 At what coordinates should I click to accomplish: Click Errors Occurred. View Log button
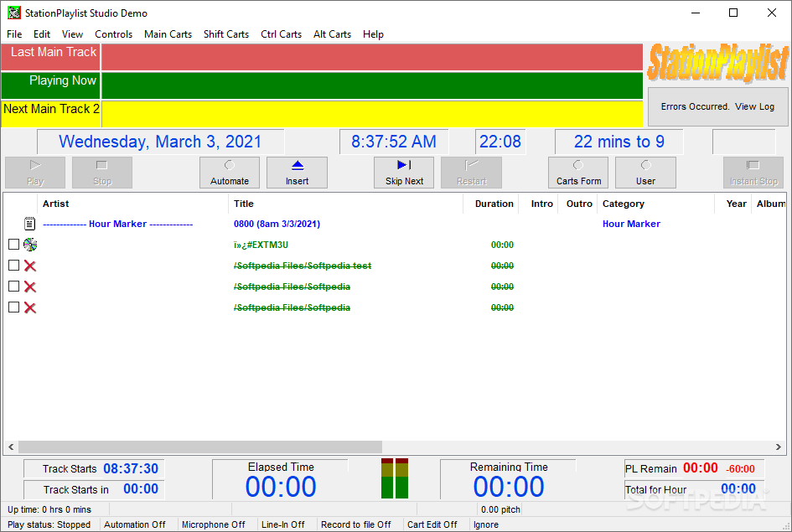717,106
